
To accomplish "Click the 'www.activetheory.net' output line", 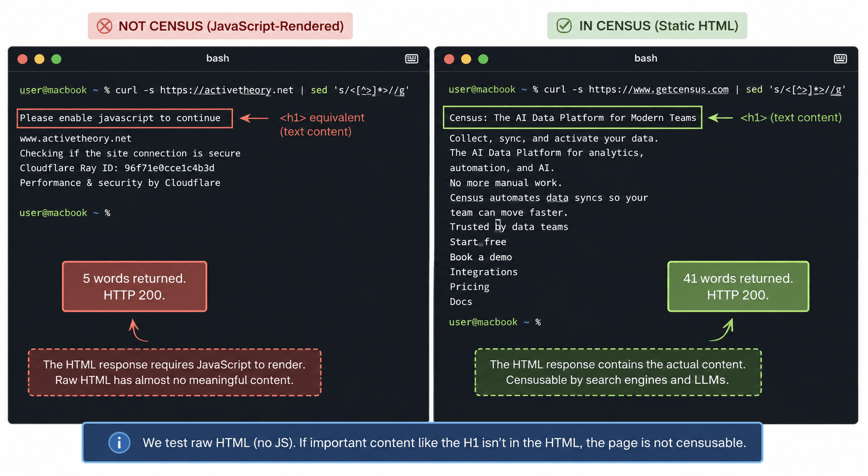I will tap(76, 138).
